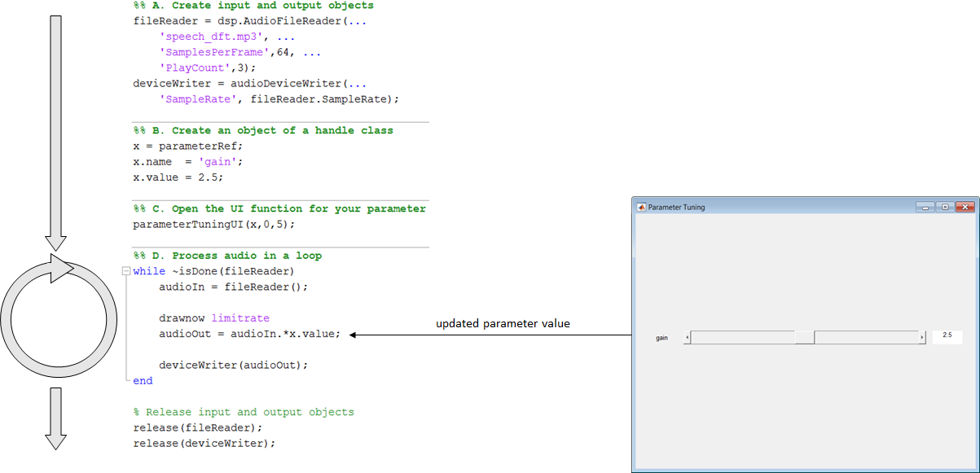Minimize the Parameter Tuning window
The width and height of the screenshot is (980, 473).
click(925, 207)
